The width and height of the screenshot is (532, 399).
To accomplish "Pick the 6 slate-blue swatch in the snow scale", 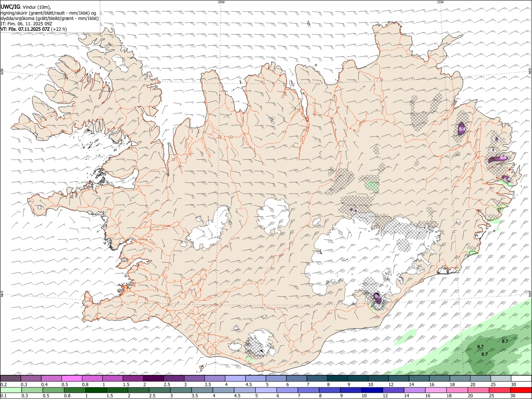I will tap(296, 378).
